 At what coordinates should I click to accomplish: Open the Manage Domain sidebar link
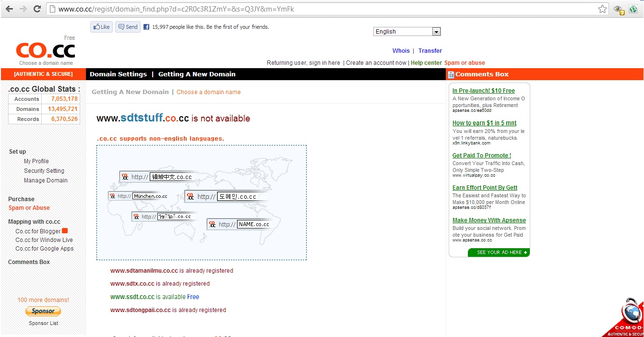point(46,181)
